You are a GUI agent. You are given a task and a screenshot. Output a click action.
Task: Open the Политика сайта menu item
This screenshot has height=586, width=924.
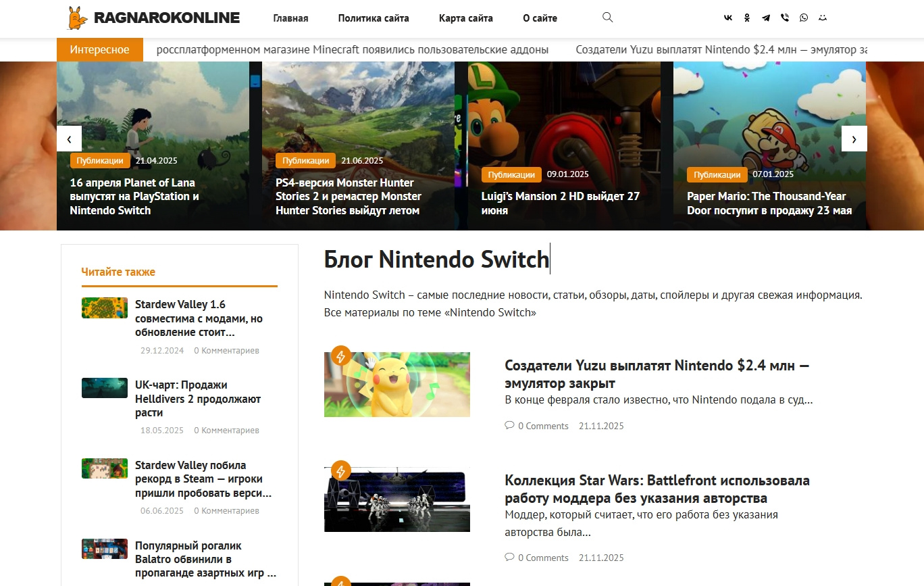tap(374, 18)
